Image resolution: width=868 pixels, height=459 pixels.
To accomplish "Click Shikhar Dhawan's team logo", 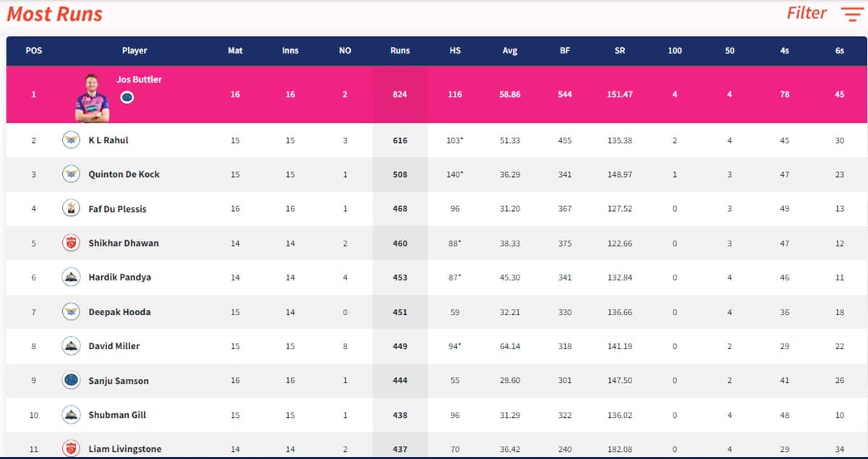I will point(71,243).
